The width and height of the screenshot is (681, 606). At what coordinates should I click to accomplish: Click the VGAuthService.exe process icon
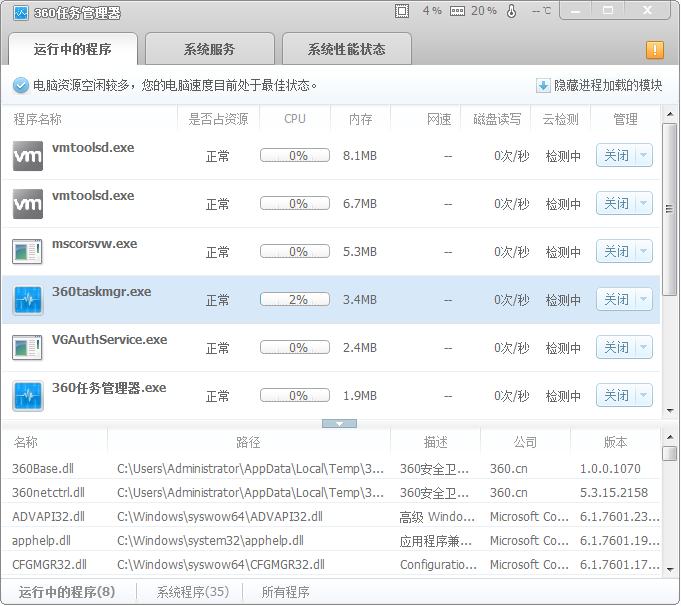[x=28, y=347]
